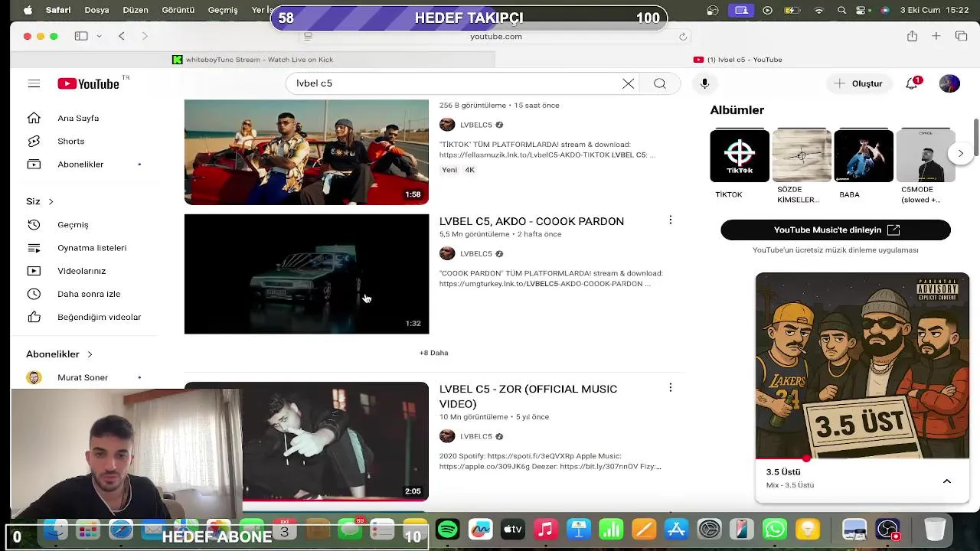Open the account avatar menu
Viewport: 980px width, 551px height.
click(949, 83)
